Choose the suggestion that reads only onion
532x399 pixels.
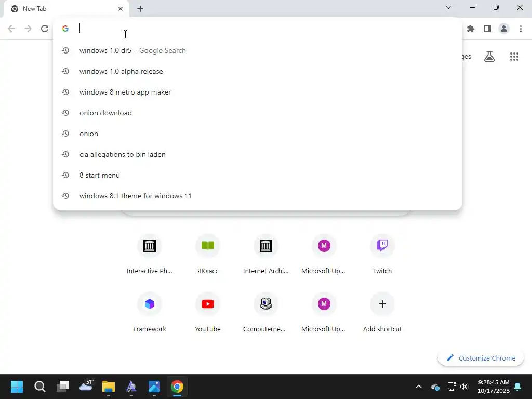[258, 134]
